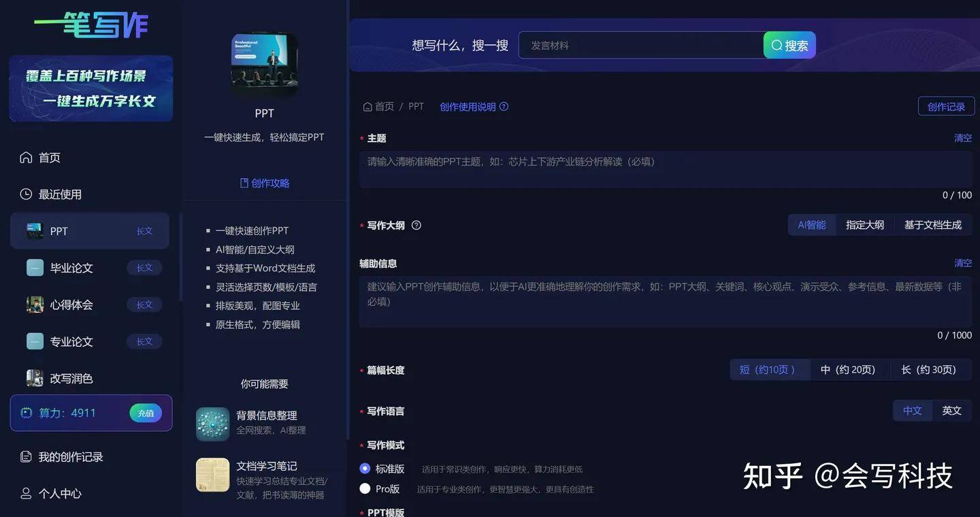Clear the 主题 field with 清空
This screenshot has width=980, height=517.
963,138
